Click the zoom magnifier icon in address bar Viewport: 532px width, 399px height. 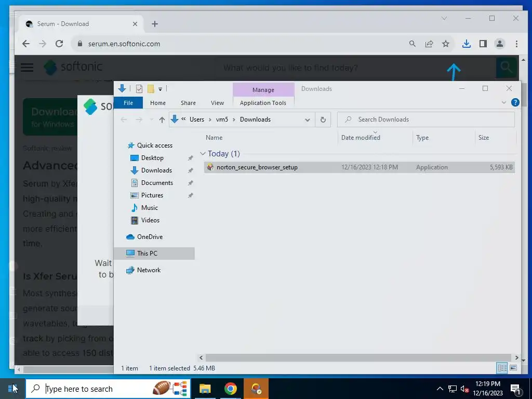click(x=412, y=44)
